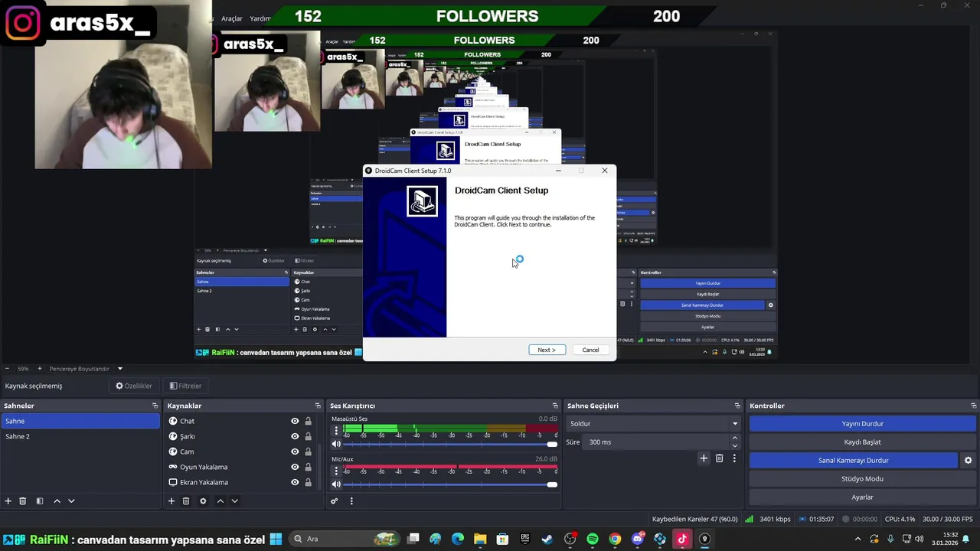
Task: Toggle visibility of Chat source
Action: click(295, 421)
